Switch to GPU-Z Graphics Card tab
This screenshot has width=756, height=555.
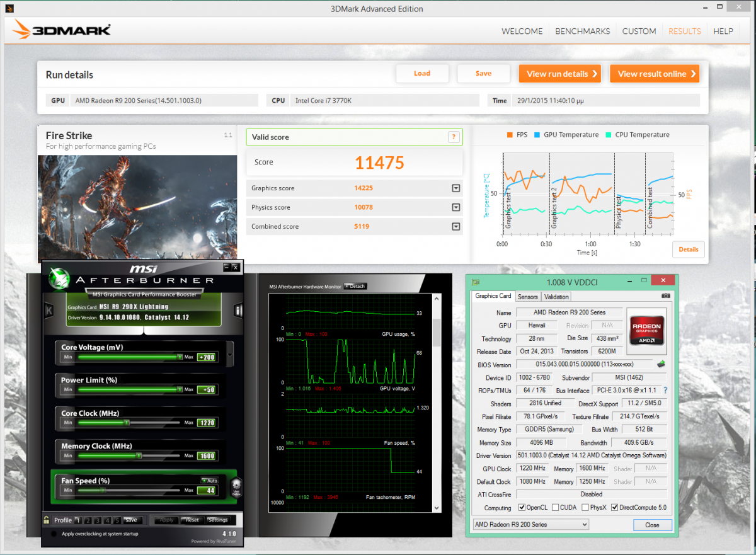(493, 296)
